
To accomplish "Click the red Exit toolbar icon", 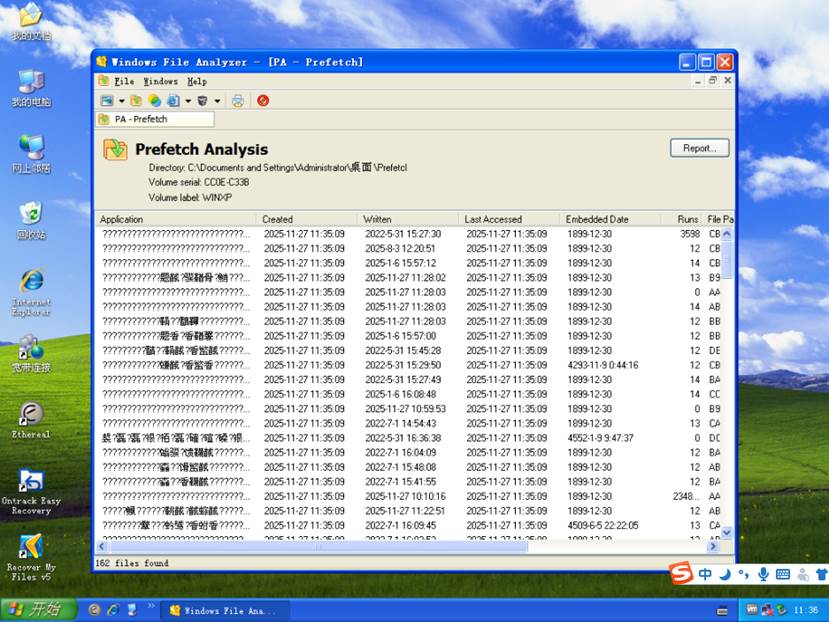I will point(263,100).
